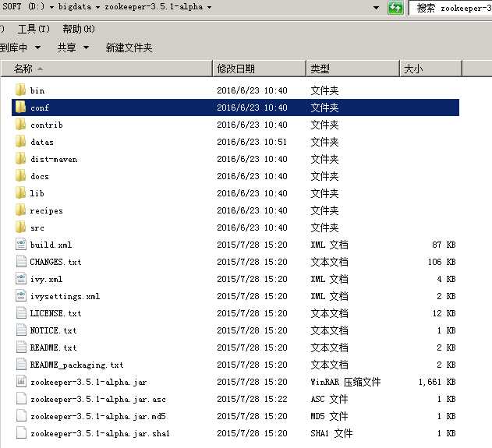492x448 pixels.
Task: Select the README_packaging.txt file name
Action: 76,365
